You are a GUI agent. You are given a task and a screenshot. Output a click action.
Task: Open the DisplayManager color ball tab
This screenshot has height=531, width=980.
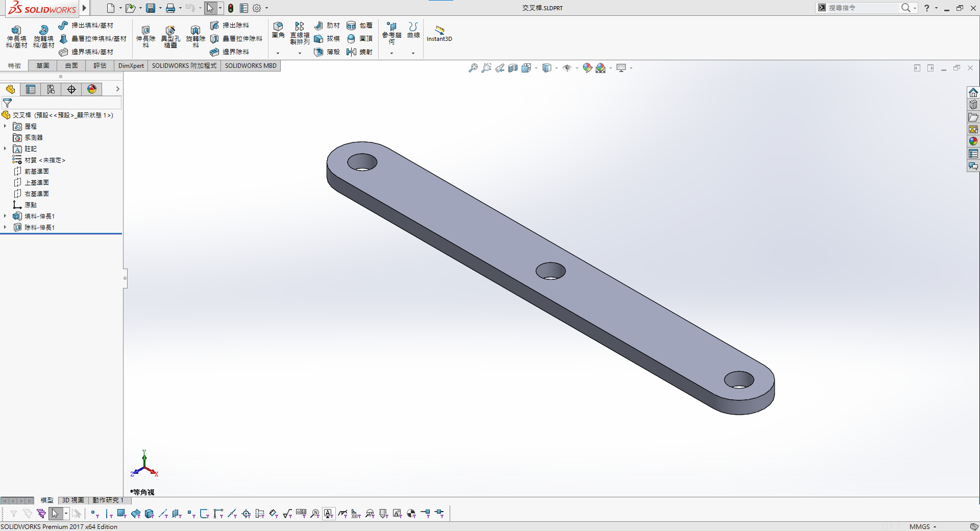tap(92, 89)
